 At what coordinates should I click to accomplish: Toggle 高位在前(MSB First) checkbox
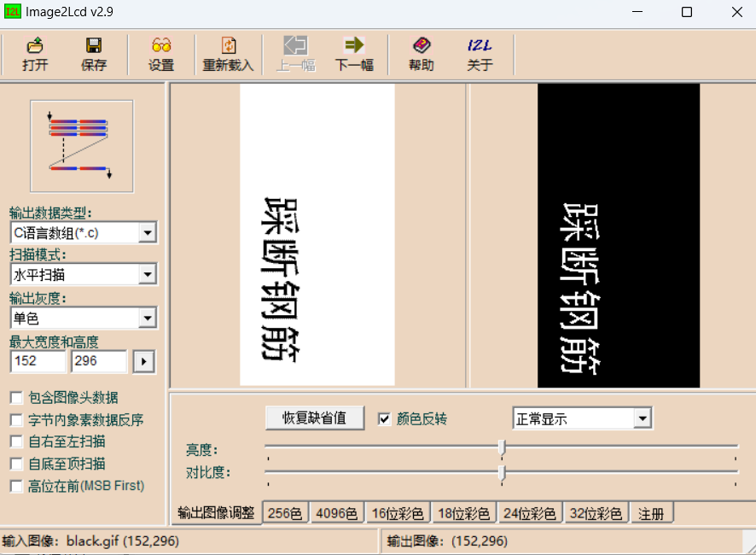click(16, 486)
